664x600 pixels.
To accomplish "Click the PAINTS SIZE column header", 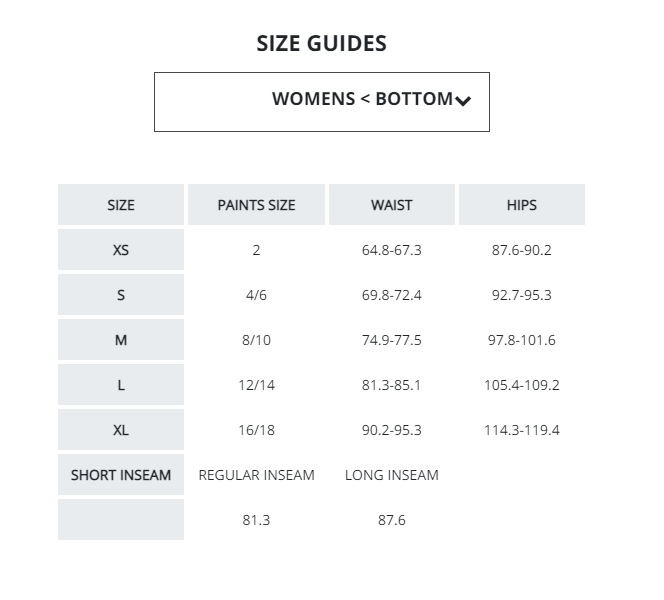I will point(256,205).
